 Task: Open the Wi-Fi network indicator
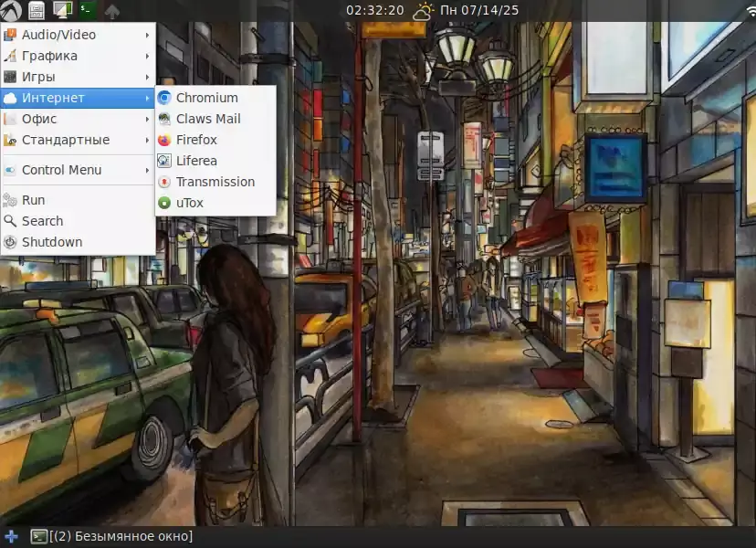751,10
